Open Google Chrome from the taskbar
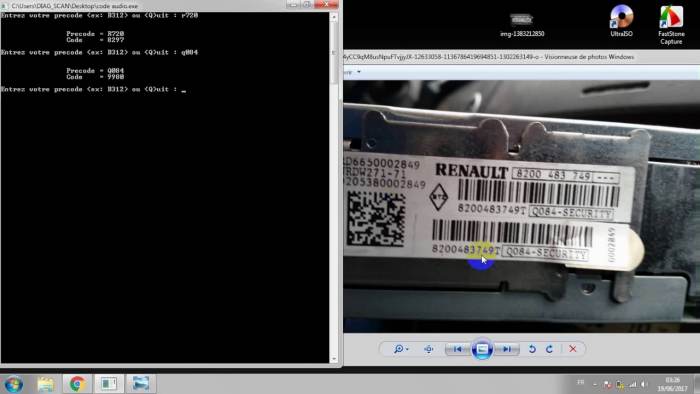Screen dimensions: 700x394 pyautogui.click(x=77, y=384)
